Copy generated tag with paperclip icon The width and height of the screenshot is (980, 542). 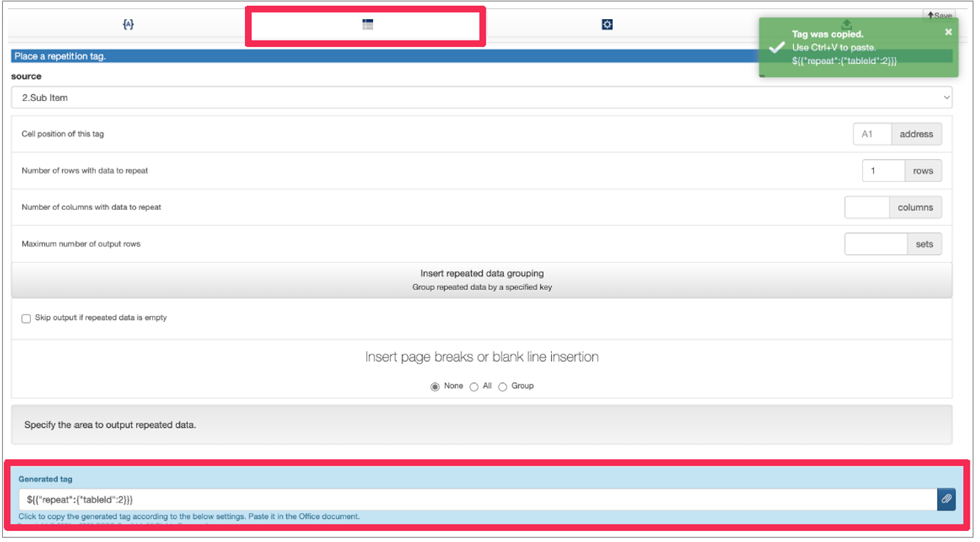(x=946, y=499)
